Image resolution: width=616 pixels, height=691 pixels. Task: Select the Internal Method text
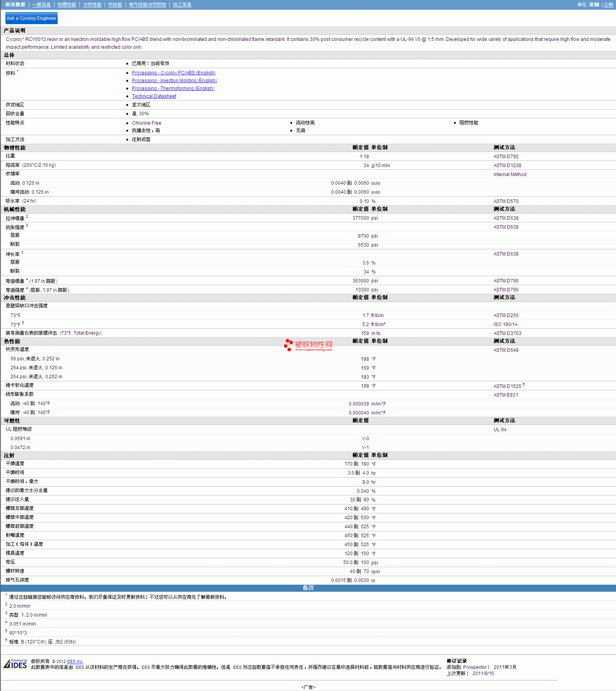(510, 175)
